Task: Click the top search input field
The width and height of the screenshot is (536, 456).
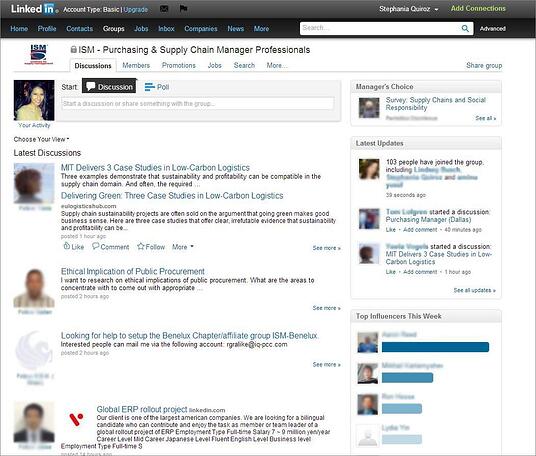Action: [x=380, y=28]
